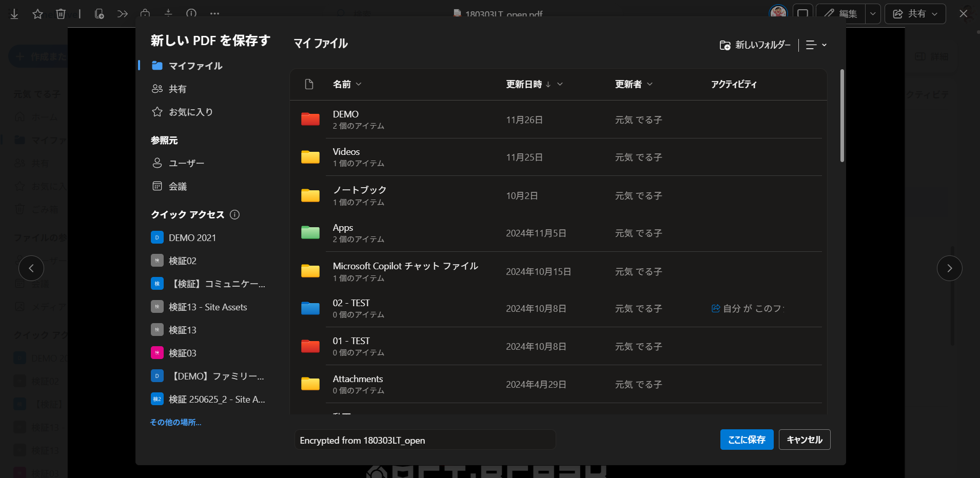Select Shared (共有) in the save dialog sidebar
The width and height of the screenshot is (980, 478).
pyautogui.click(x=178, y=89)
